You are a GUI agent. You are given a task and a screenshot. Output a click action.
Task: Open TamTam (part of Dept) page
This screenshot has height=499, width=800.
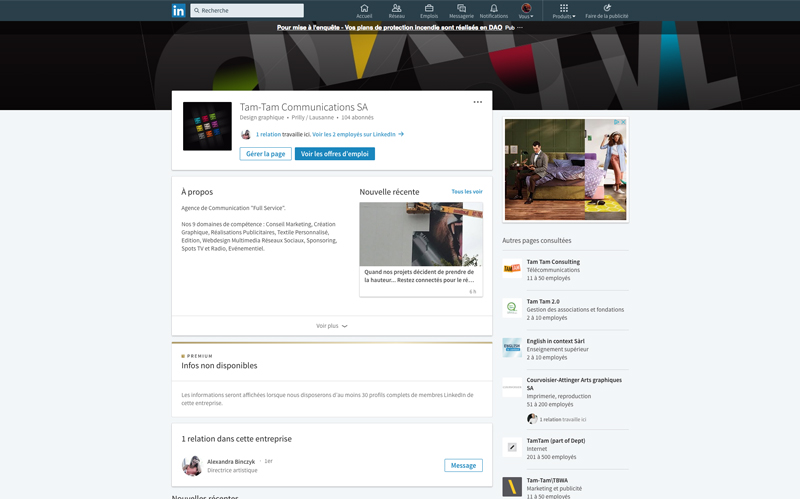click(556, 441)
